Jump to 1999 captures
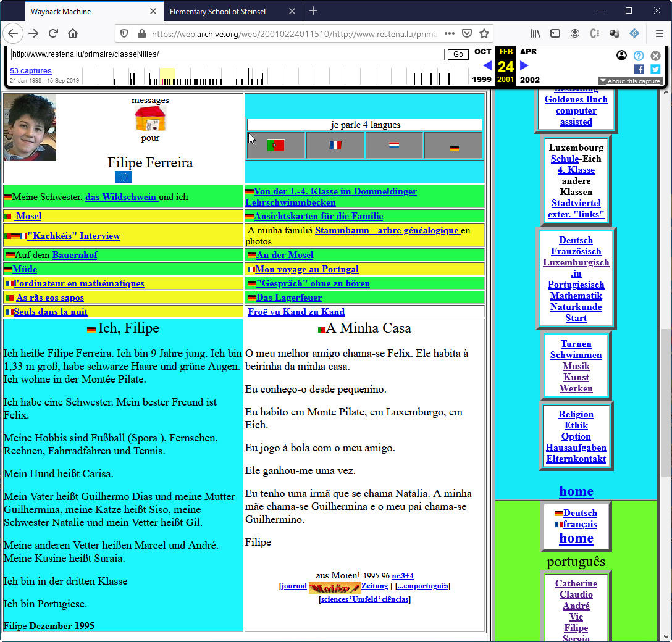Viewport: 672px width, 642px height. coord(482,80)
